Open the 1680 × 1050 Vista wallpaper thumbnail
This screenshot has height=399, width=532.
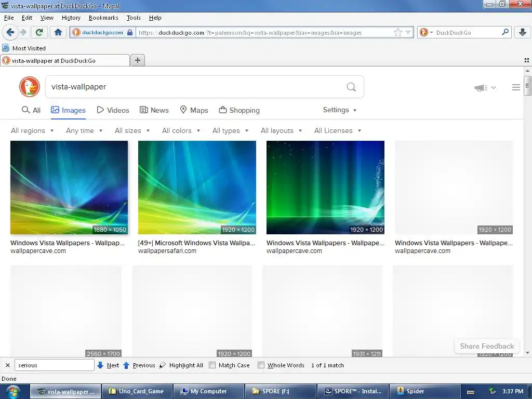(x=69, y=187)
